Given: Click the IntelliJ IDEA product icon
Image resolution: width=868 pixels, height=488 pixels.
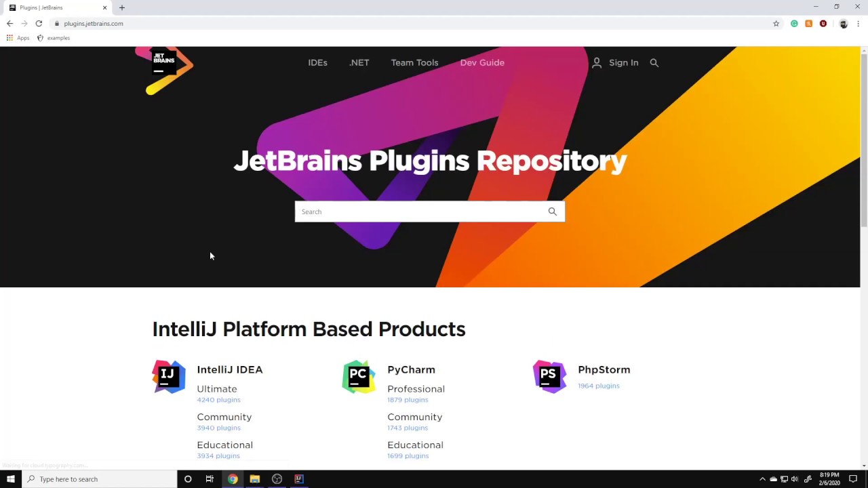Looking at the screenshot, I should [x=169, y=376].
